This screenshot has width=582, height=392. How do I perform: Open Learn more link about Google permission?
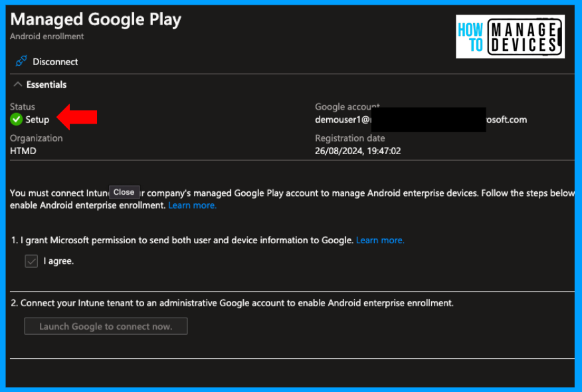click(x=380, y=240)
